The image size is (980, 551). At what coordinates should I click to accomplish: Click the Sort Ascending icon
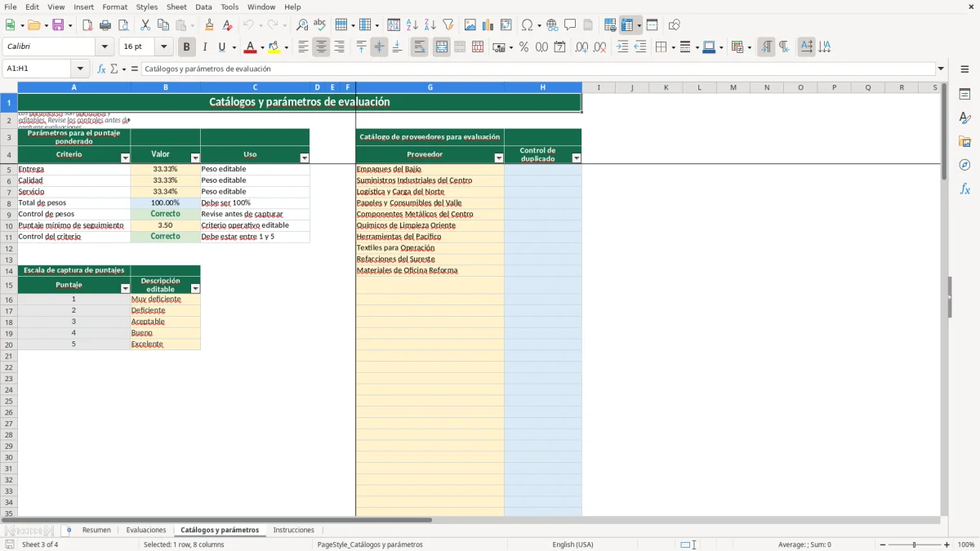point(412,25)
